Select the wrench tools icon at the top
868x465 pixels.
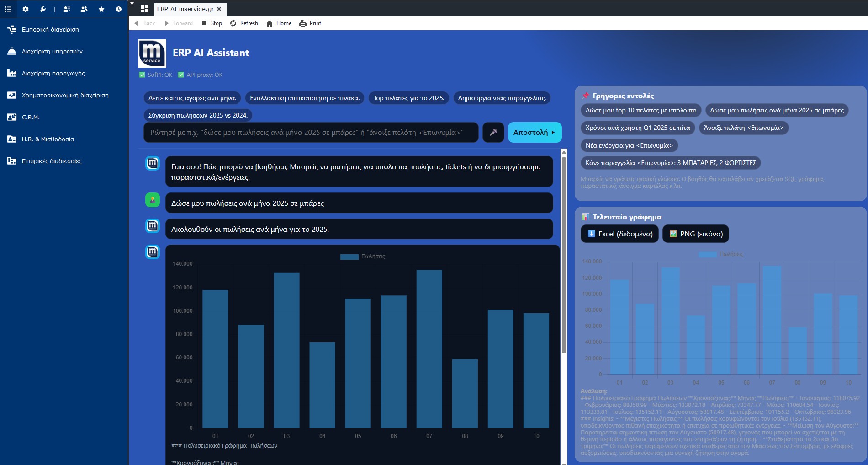pos(42,9)
